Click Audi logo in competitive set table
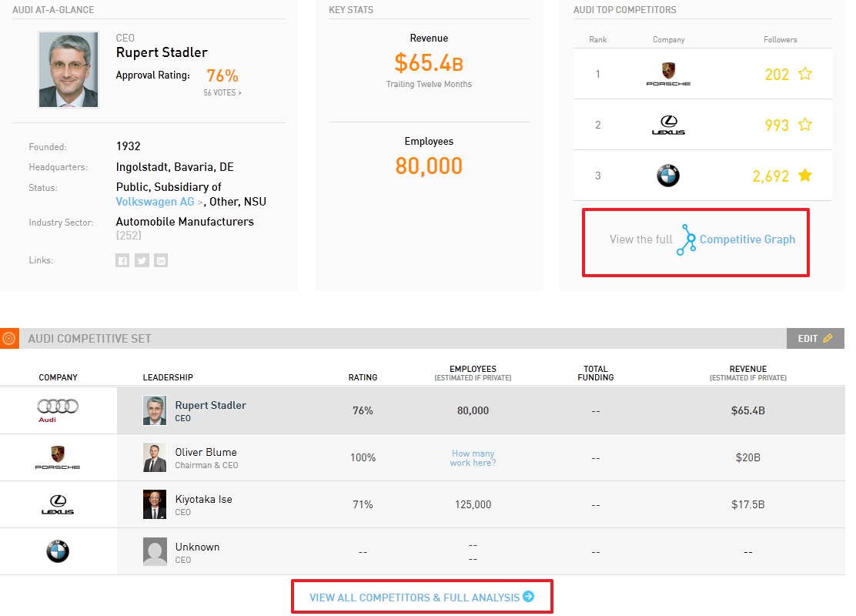 (x=58, y=410)
